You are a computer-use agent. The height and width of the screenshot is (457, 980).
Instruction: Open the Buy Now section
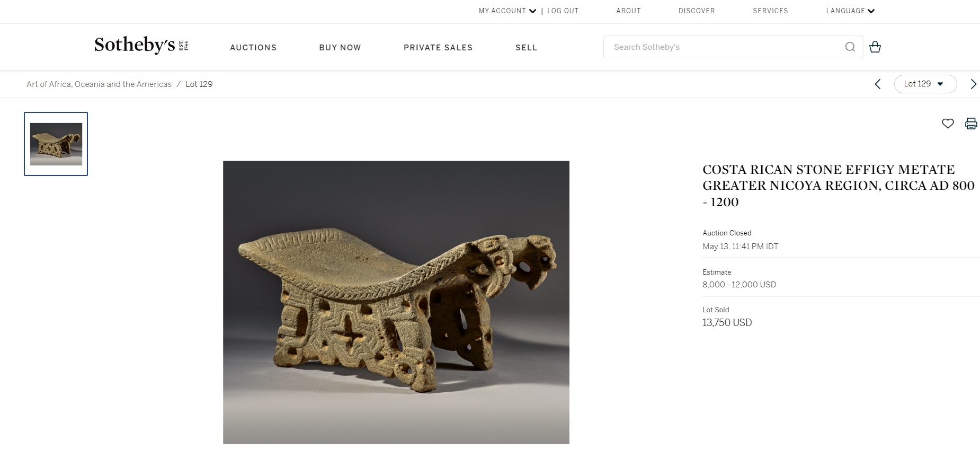tap(340, 48)
